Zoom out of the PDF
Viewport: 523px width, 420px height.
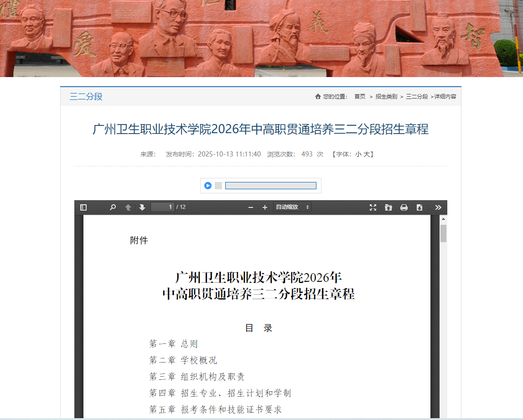point(250,207)
